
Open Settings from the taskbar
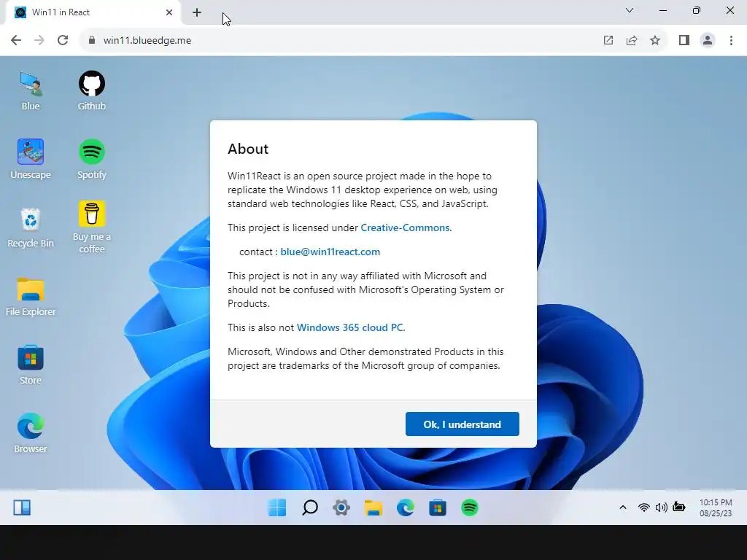click(x=341, y=507)
